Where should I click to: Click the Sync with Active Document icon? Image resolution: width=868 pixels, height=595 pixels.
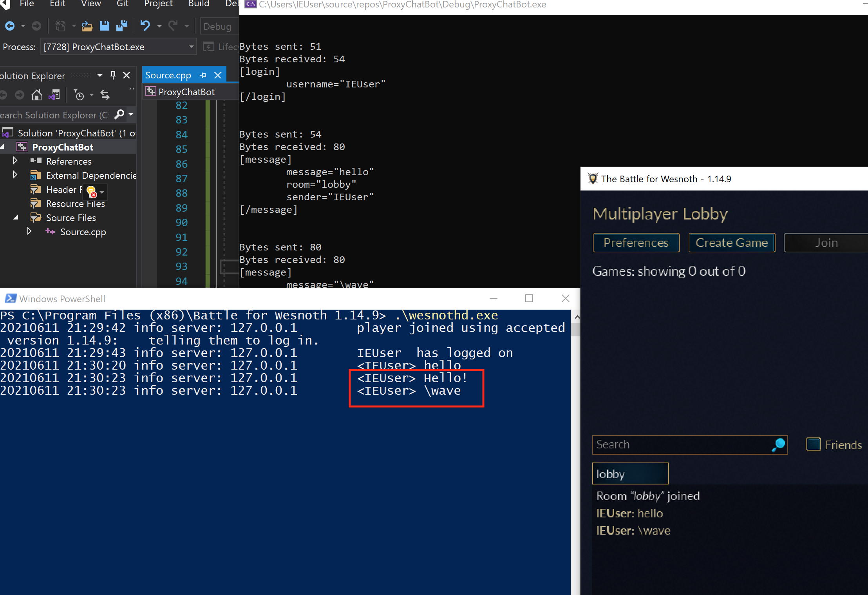[105, 95]
